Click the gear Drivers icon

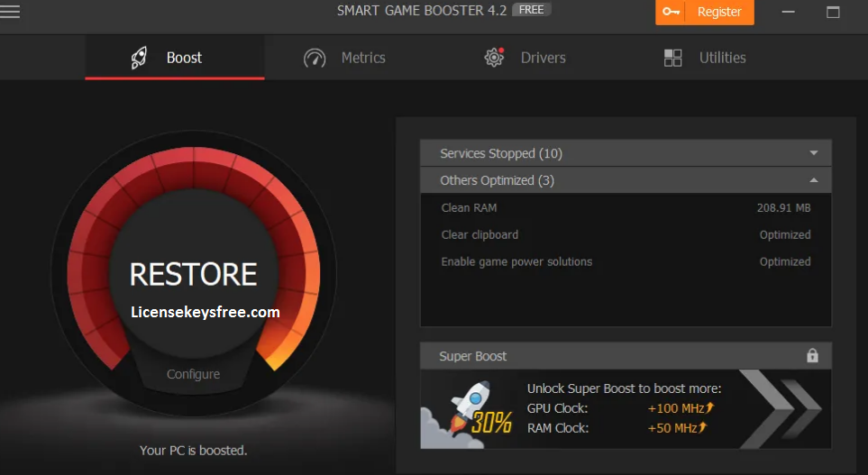coord(494,58)
